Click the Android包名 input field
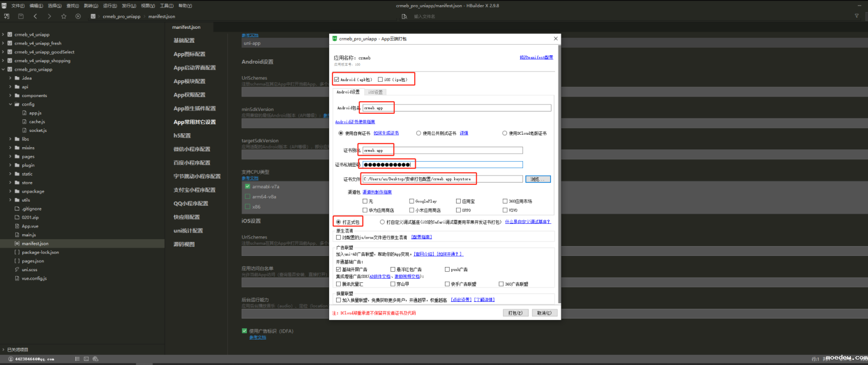The width and height of the screenshot is (868, 365). (457, 108)
